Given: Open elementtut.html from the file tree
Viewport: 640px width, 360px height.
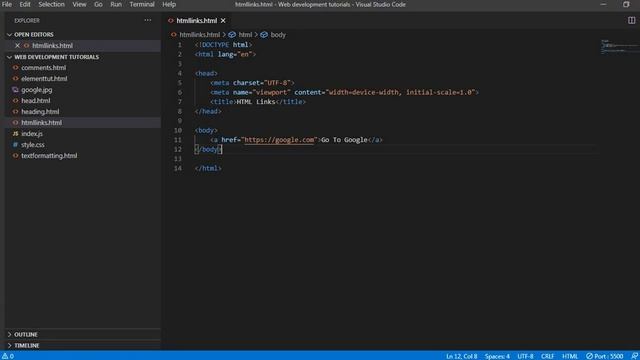Looking at the screenshot, I should (44, 79).
